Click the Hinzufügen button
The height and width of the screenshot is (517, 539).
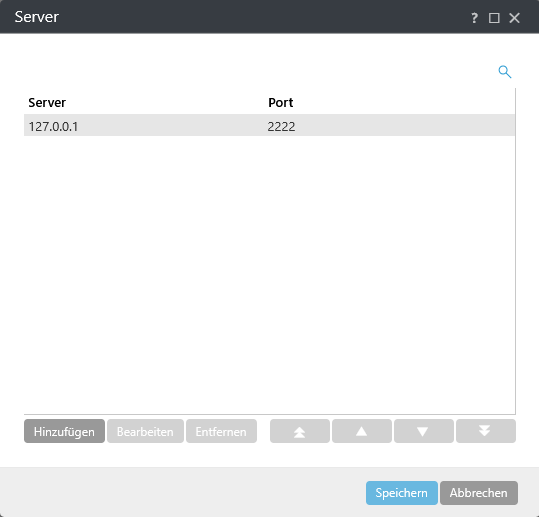64,431
